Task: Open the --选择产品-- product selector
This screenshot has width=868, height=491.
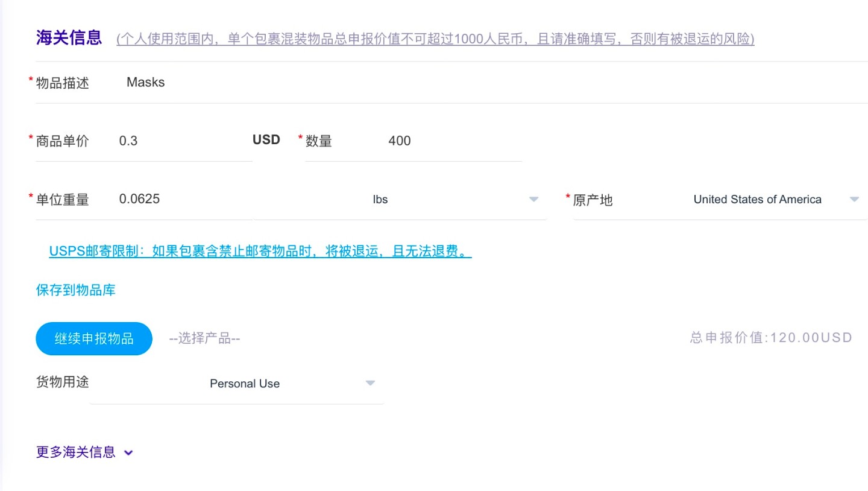Action: (x=205, y=338)
